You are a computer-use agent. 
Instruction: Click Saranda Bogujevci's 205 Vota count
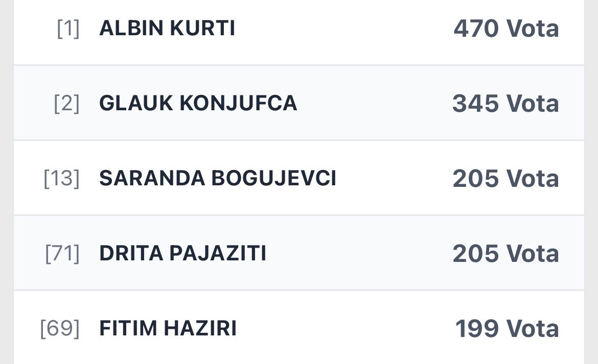(x=505, y=179)
